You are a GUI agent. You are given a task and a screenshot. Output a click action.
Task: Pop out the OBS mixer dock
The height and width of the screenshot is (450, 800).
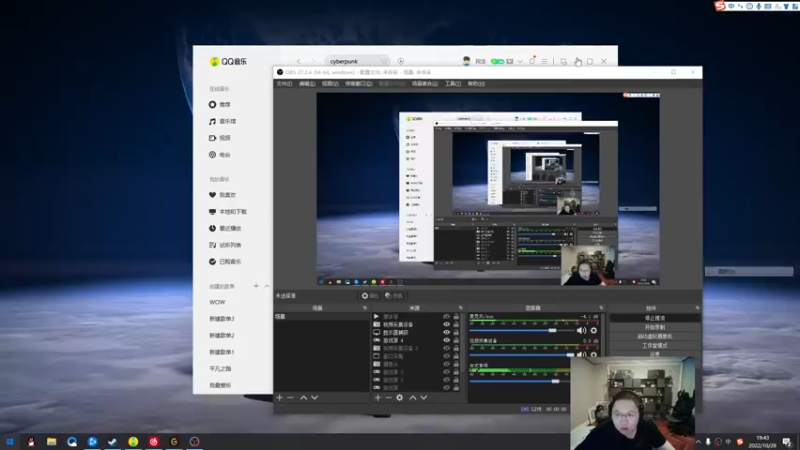click(x=601, y=308)
